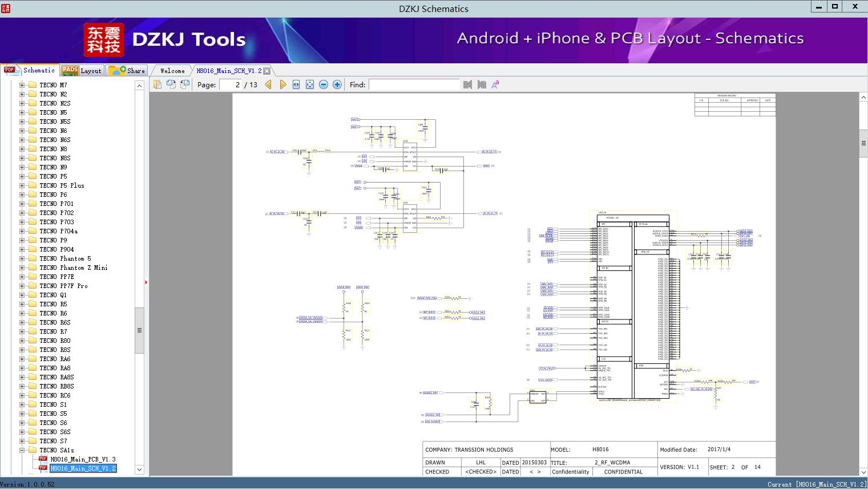Click the page number input box
The width and height of the screenshot is (868, 490).
coord(231,84)
